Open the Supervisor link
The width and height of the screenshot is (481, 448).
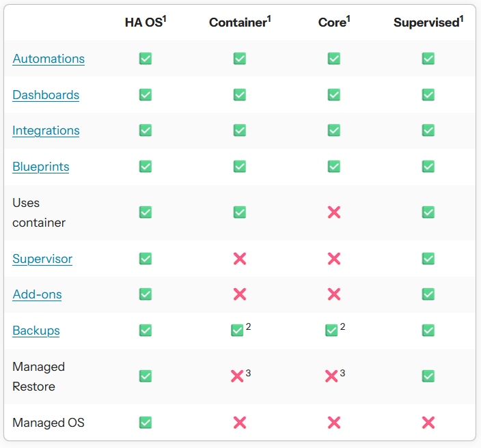pyautogui.click(x=42, y=259)
